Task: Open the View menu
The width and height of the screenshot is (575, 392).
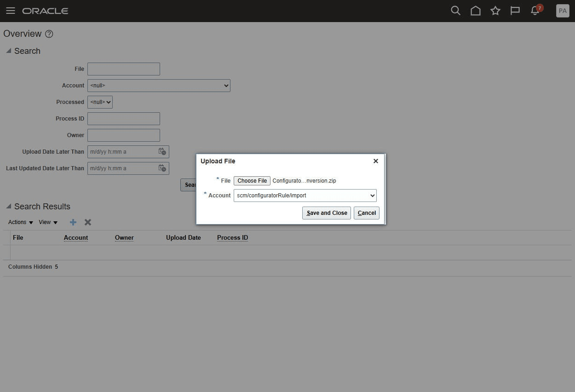Action: tap(47, 222)
